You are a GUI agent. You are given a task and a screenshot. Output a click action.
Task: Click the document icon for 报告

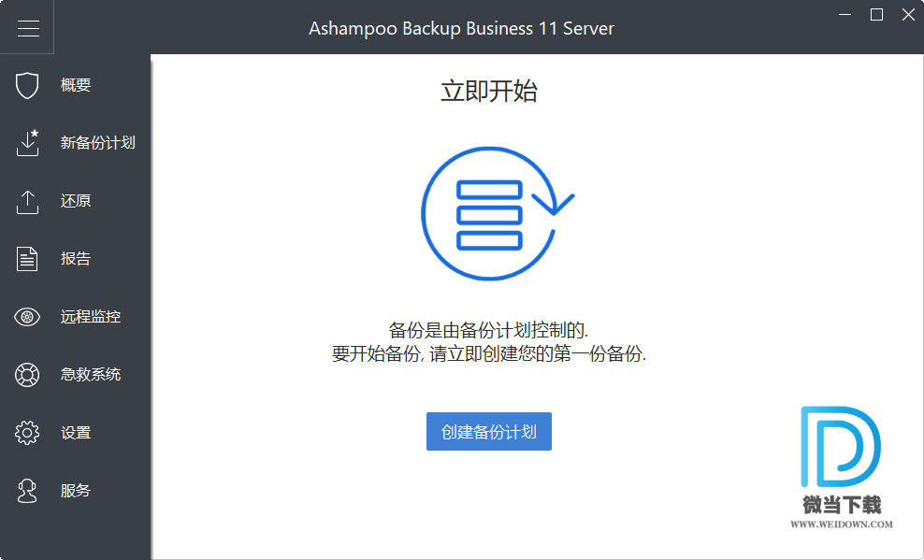pyautogui.click(x=27, y=259)
